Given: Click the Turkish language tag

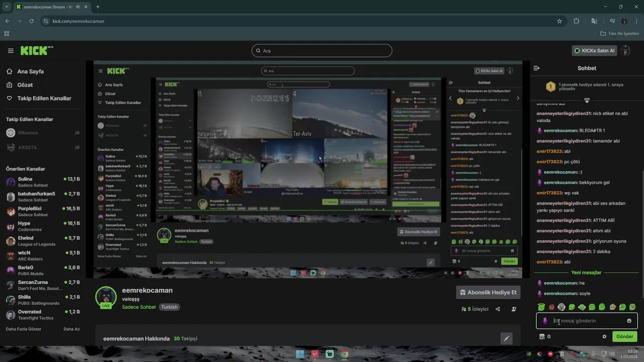Looking at the screenshot, I should coord(169,307).
